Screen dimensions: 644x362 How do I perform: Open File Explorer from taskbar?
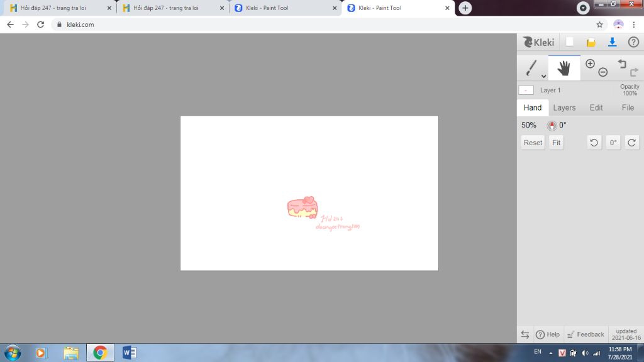click(x=71, y=353)
